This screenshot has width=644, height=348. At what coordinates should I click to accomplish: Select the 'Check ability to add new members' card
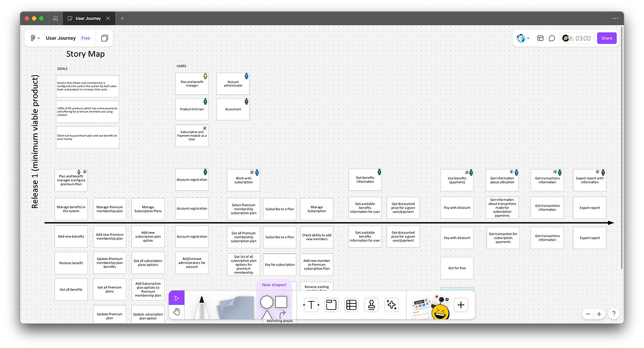point(316,237)
